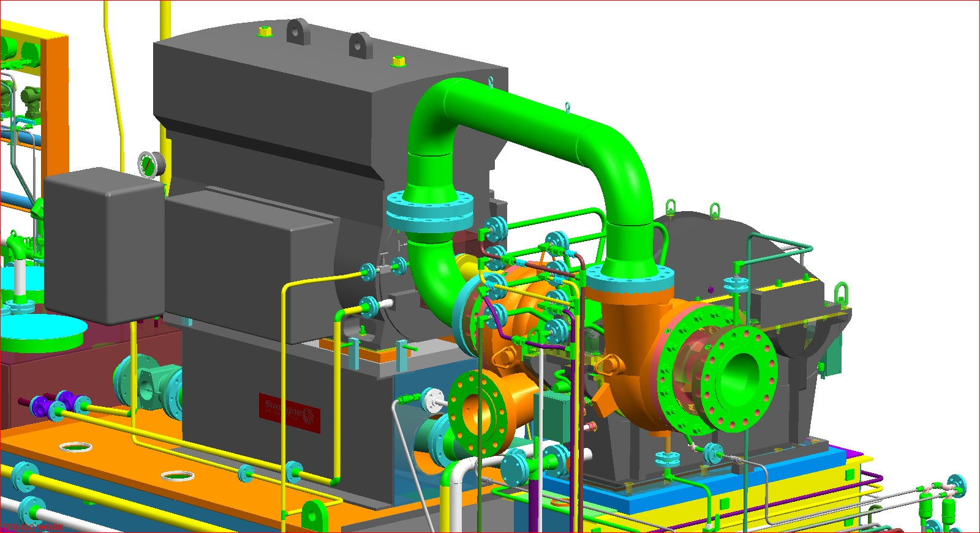Select the yellow bolt on motor top right

tap(397, 61)
